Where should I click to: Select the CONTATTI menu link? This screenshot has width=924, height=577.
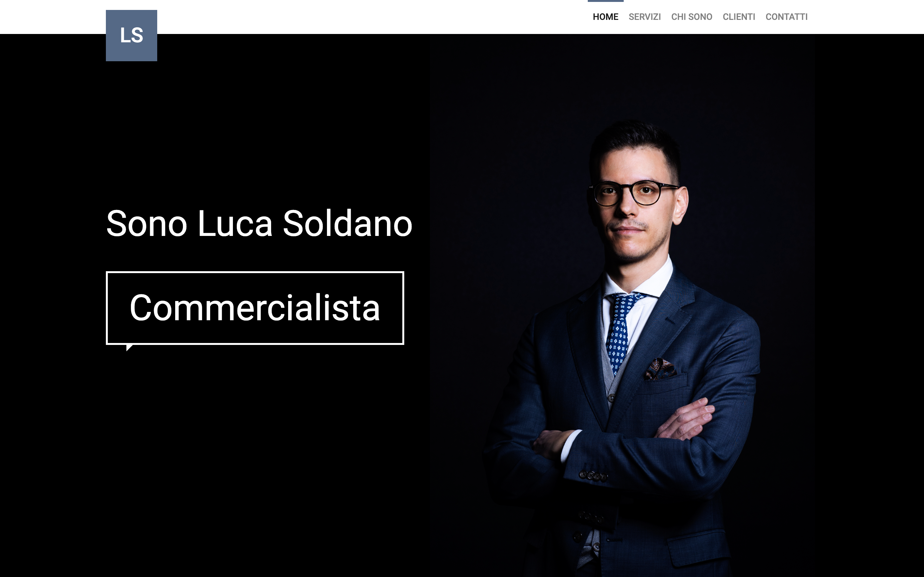pyautogui.click(x=786, y=17)
